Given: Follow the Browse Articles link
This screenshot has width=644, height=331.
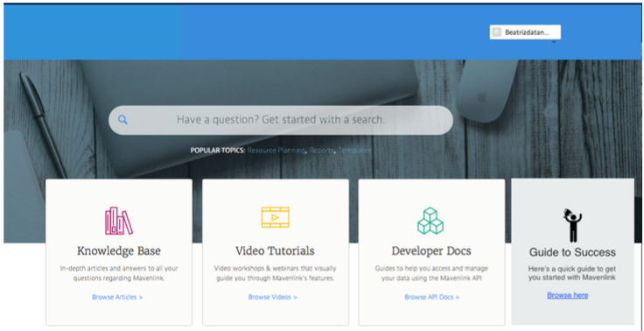Looking at the screenshot, I should [117, 297].
